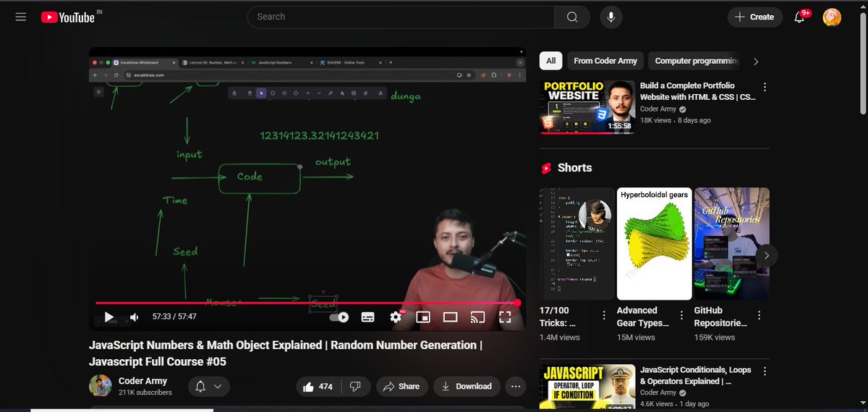Image resolution: width=868 pixels, height=412 pixels.
Task: Open more actions ellipsis under video
Action: 516,387
